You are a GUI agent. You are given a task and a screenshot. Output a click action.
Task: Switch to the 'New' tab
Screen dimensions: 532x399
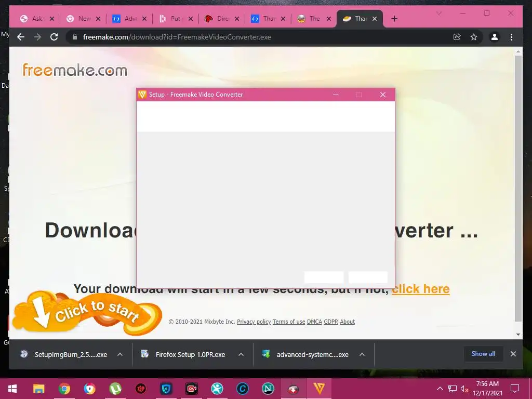[84, 19]
